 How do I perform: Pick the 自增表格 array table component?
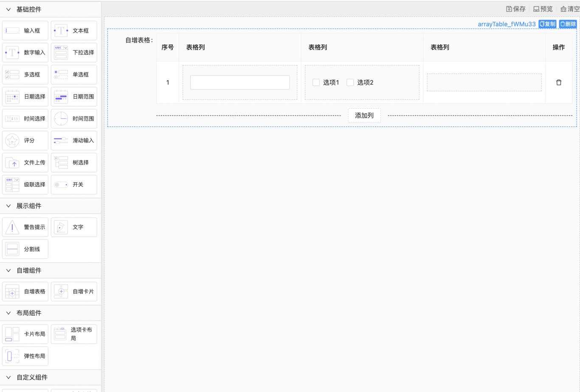coord(25,292)
